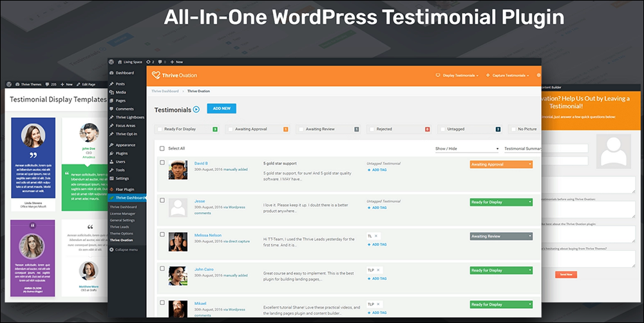Image resolution: width=644 pixels, height=323 pixels.
Task: Remove the TLP tag on Mikael's row
Action: [x=378, y=304]
